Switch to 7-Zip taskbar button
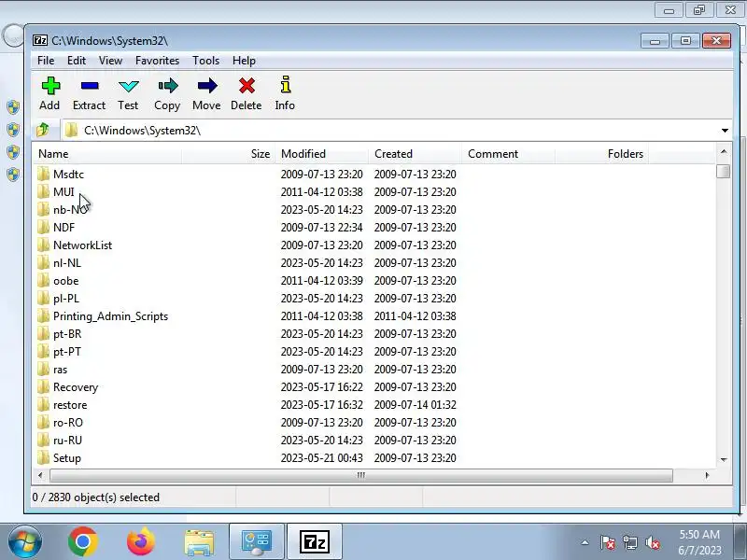The width and height of the screenshot is (747, 560). point(315,542)
